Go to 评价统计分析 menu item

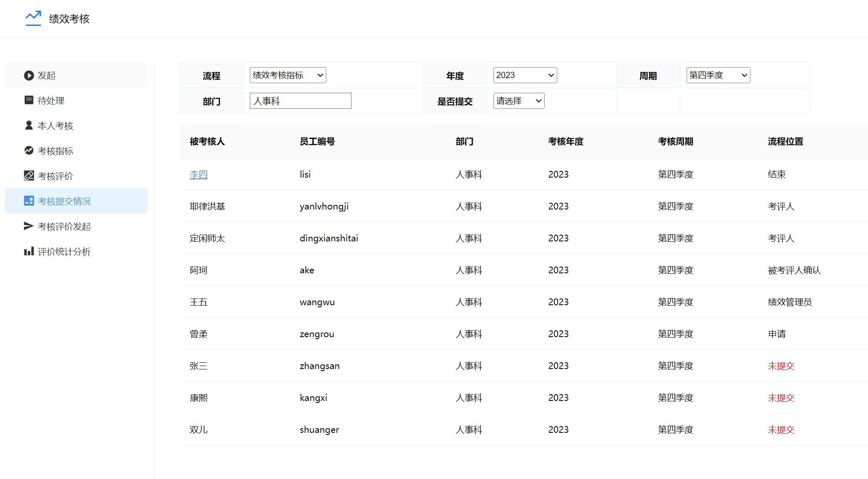pyautogui.click(x=64, y=251)
